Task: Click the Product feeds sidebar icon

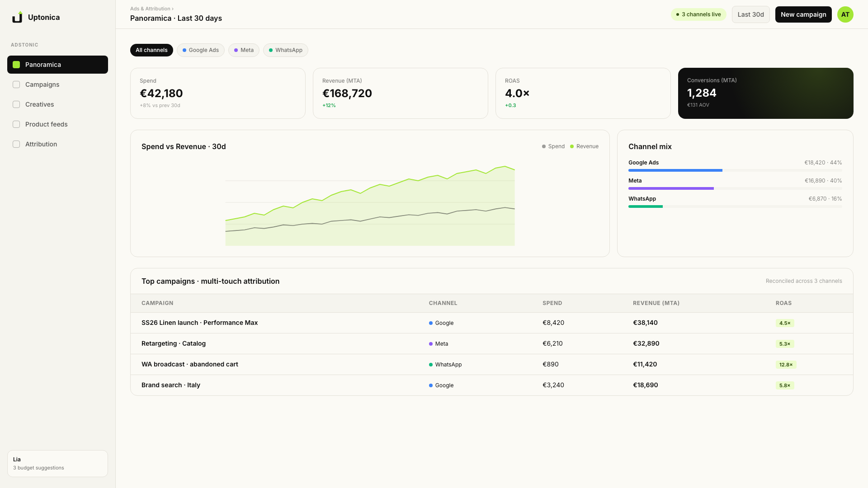Action: 16,124
